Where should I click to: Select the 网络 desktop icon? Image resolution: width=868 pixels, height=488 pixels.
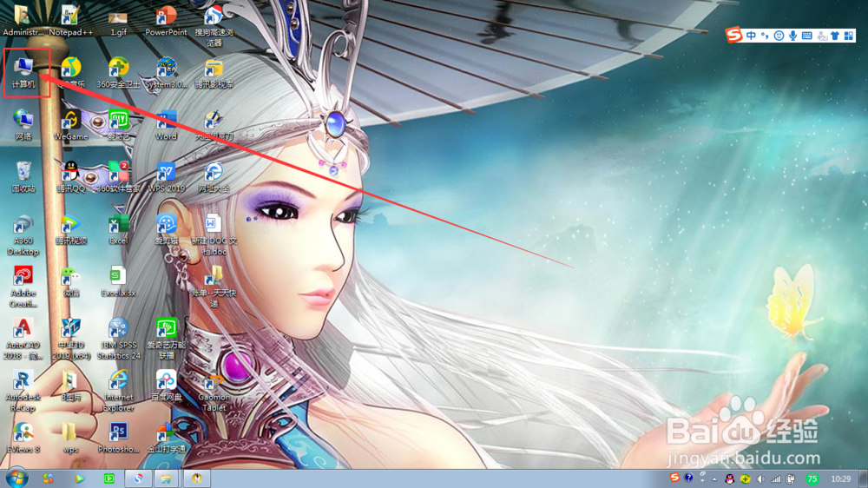click(23, 125)
